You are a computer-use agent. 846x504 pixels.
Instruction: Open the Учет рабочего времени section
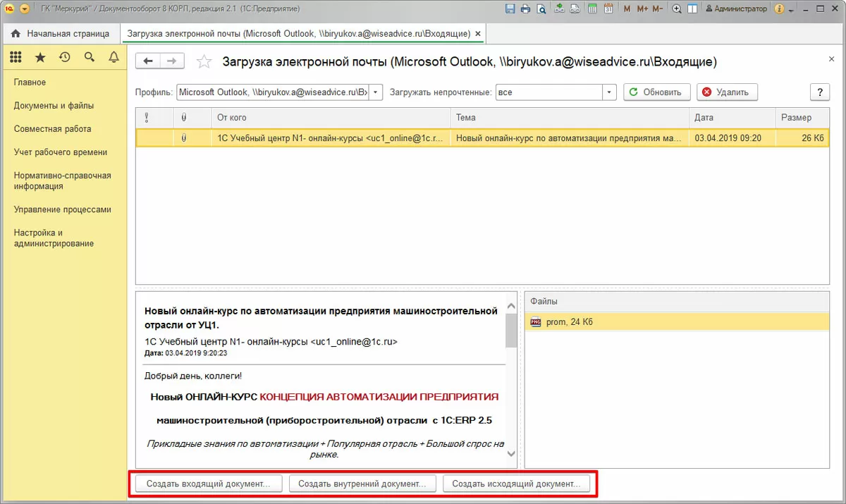point(61,152)
